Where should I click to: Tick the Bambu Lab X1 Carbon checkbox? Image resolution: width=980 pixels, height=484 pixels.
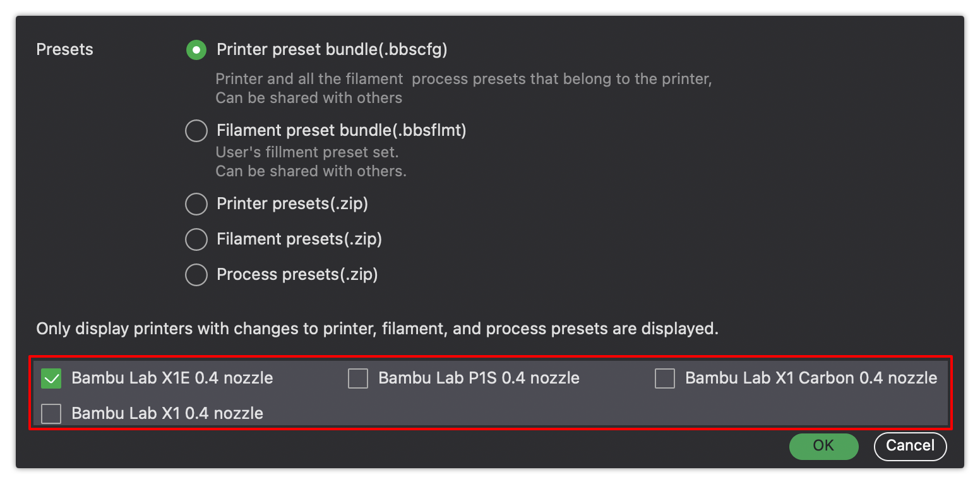tap(665, 378)
